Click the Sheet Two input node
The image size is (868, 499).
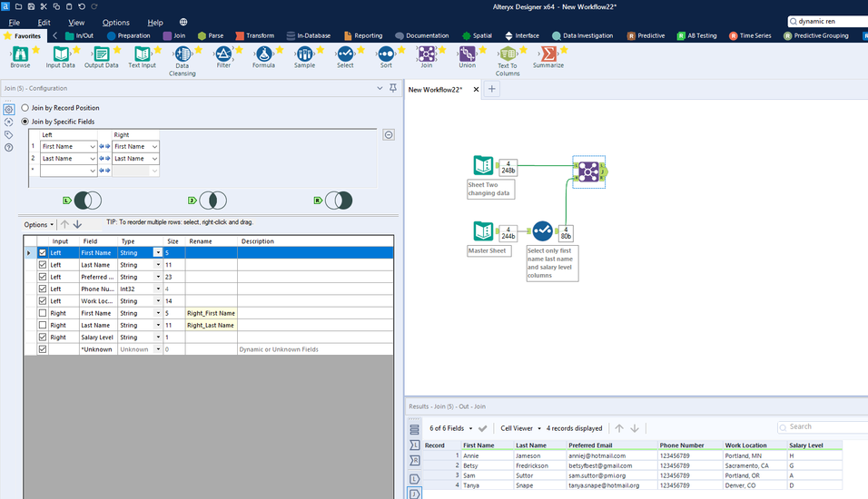click(x=483, y=165)
